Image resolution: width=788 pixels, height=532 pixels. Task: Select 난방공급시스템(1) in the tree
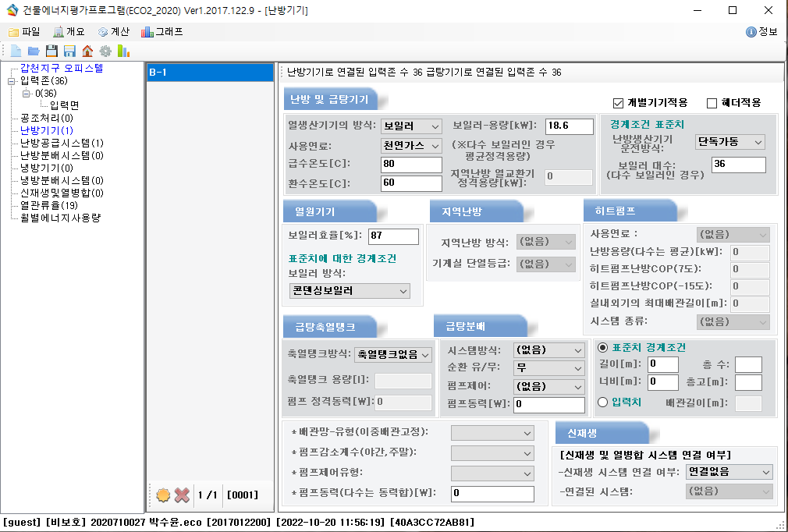[x=62, y=143]
